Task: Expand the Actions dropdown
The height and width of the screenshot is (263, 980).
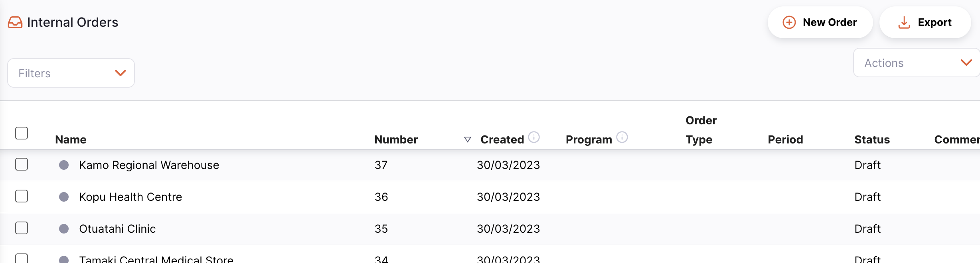Action: pos(917,63)
